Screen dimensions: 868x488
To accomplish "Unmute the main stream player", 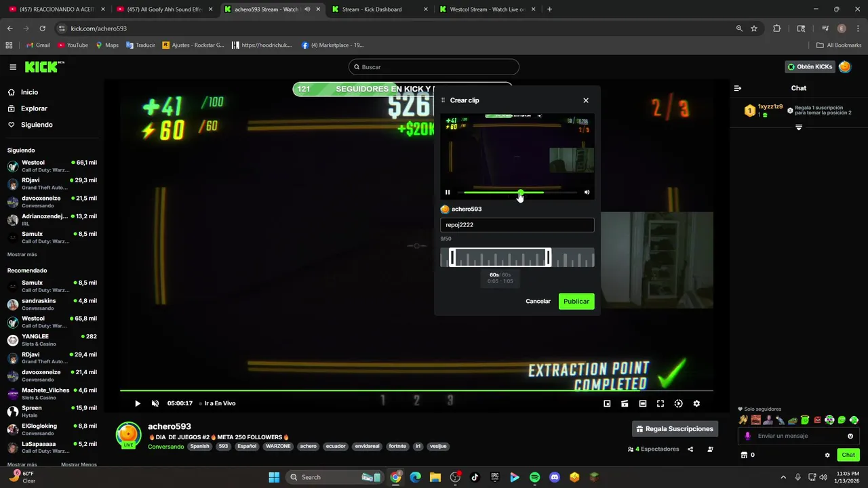I will click(x=155, y=403).
